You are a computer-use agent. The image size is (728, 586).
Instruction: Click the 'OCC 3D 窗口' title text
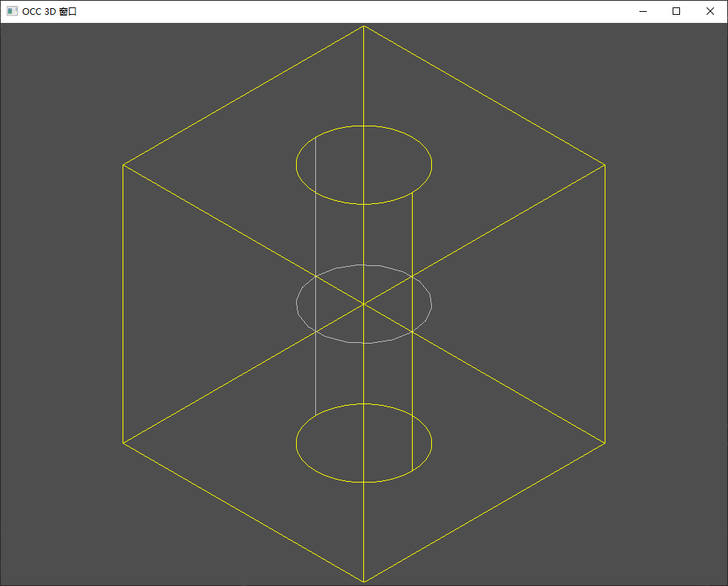[49, 12]
